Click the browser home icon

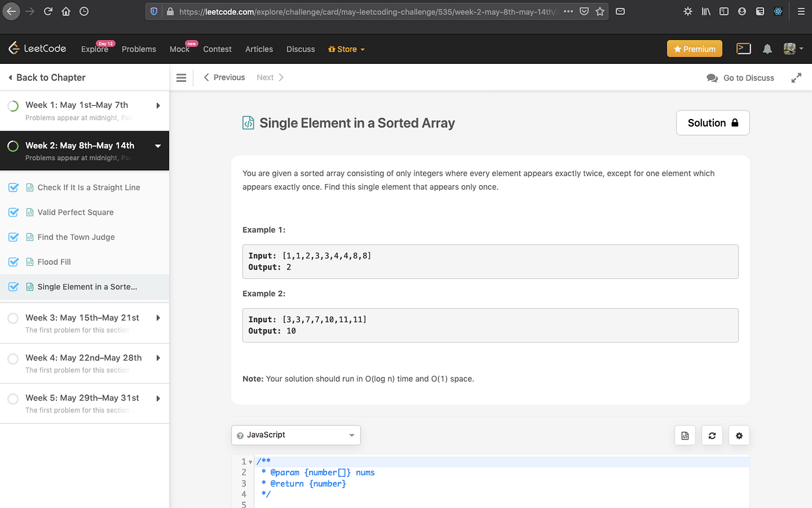(66, 11)
